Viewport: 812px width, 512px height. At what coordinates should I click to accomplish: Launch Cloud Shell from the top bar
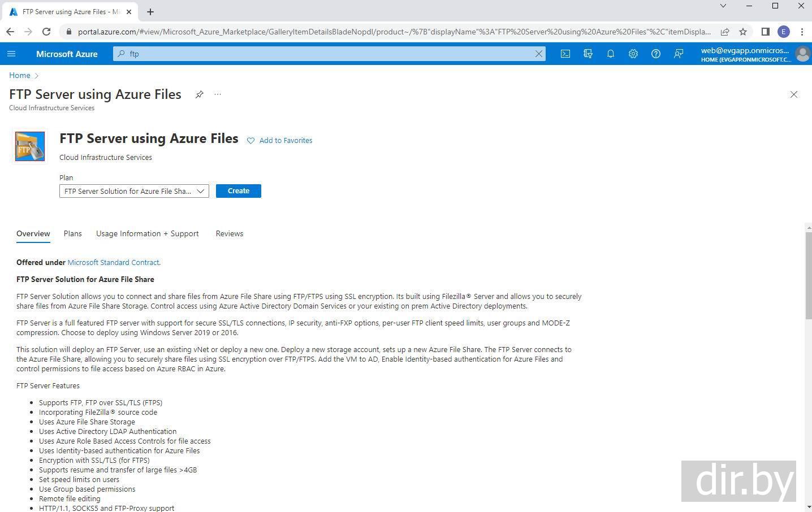[565, 54]
